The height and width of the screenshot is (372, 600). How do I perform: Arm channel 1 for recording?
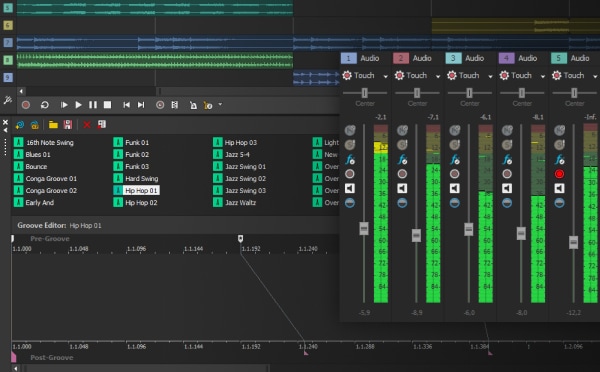pos(350,174)
